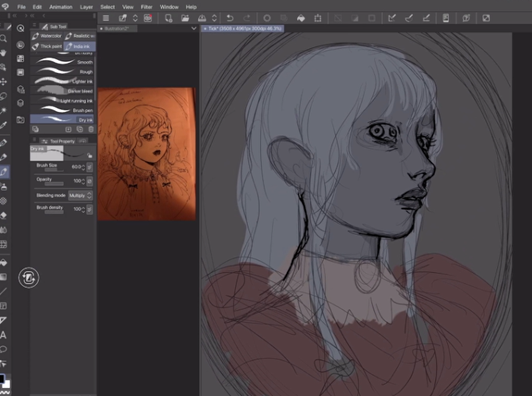
Task: Select the Fill bucket tool
Action: pos(3,263)
